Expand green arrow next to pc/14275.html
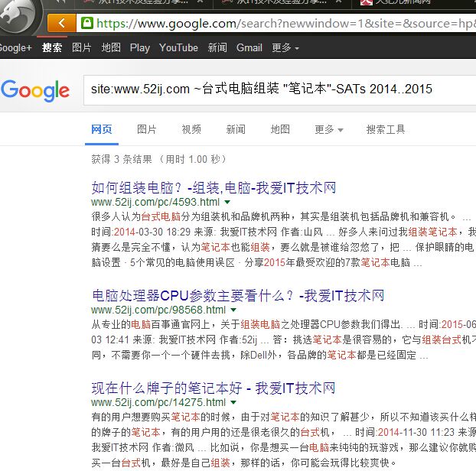476x471 pixels. click(x=233, y=402)
